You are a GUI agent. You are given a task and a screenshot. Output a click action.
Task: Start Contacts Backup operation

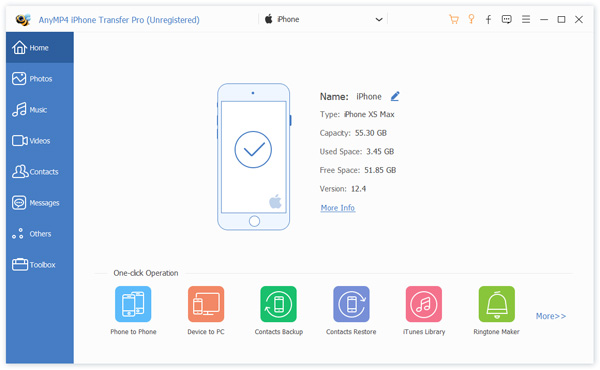tap(279, 311)
